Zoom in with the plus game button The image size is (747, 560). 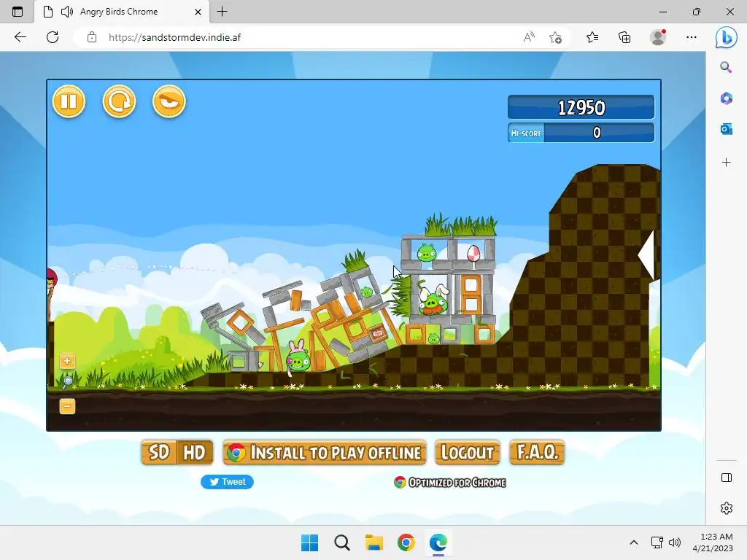[67, 361]
